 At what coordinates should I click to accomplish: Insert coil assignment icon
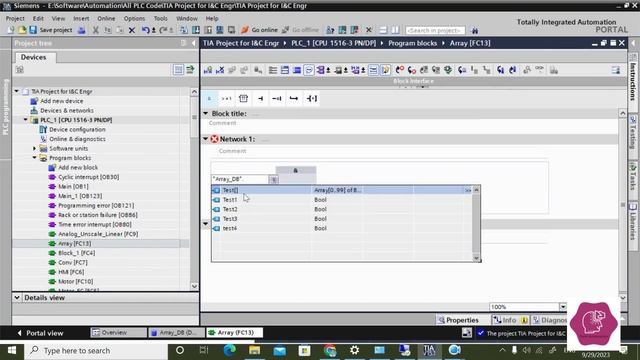312,98
